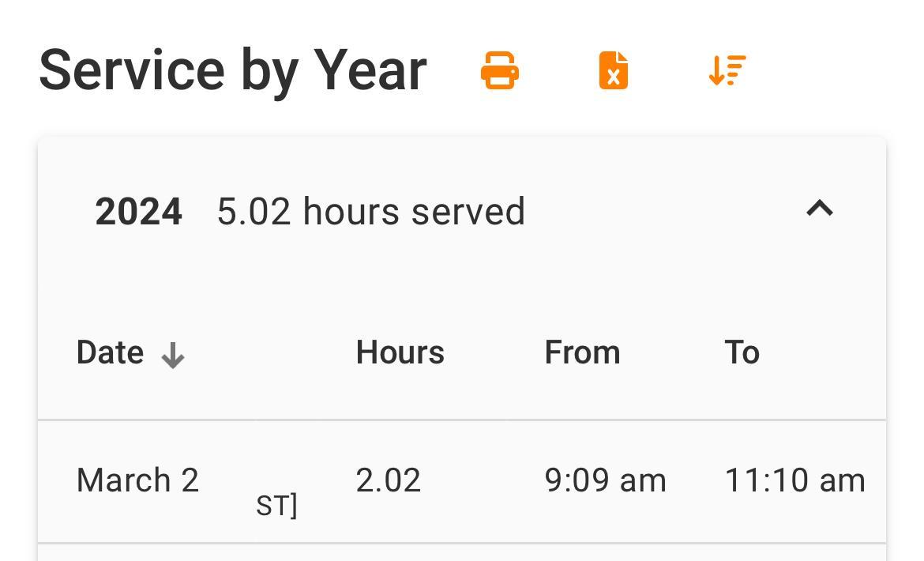Click the bold 2024 year label
Viewport: 924px width, 561px height.
point(138,212)
